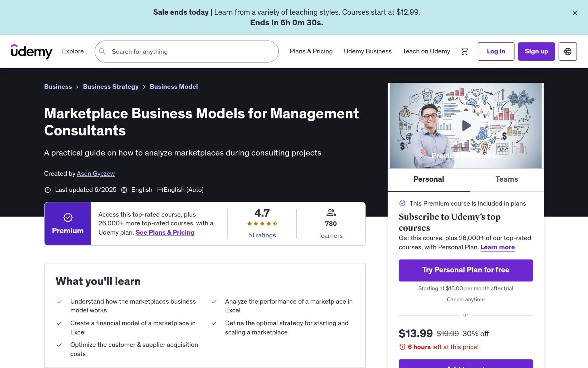
Task: Open the Udemy logo home link
Action: [x=32, y=51]
